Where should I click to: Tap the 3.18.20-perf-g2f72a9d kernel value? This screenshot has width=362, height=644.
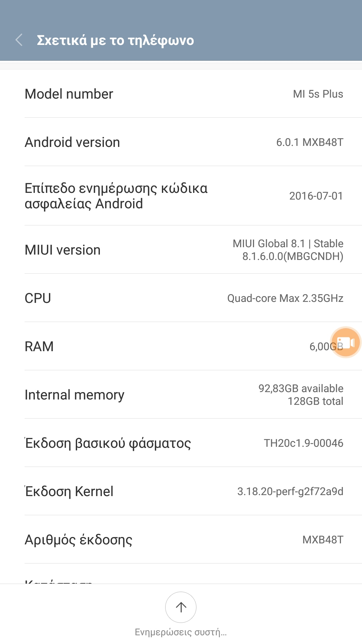(x=290, y=491)
